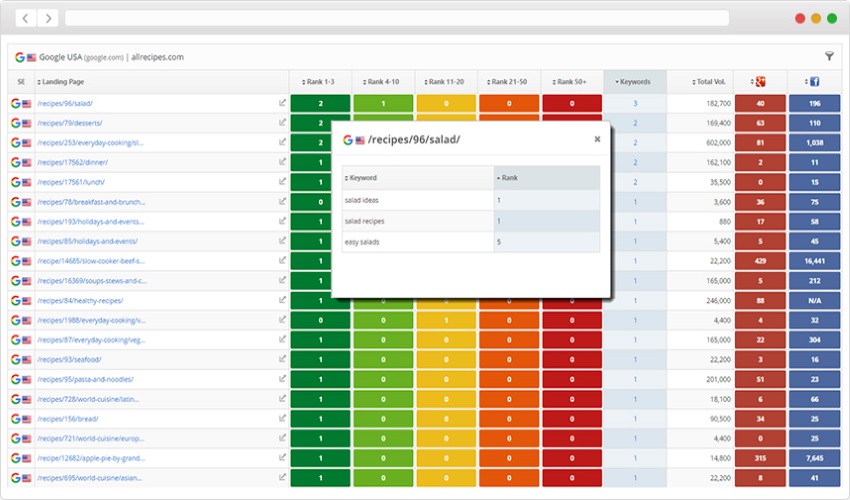This screenshot has height=500, width=850.
Task: Sort table by Landing Page column
Action: tap(62, 82)
